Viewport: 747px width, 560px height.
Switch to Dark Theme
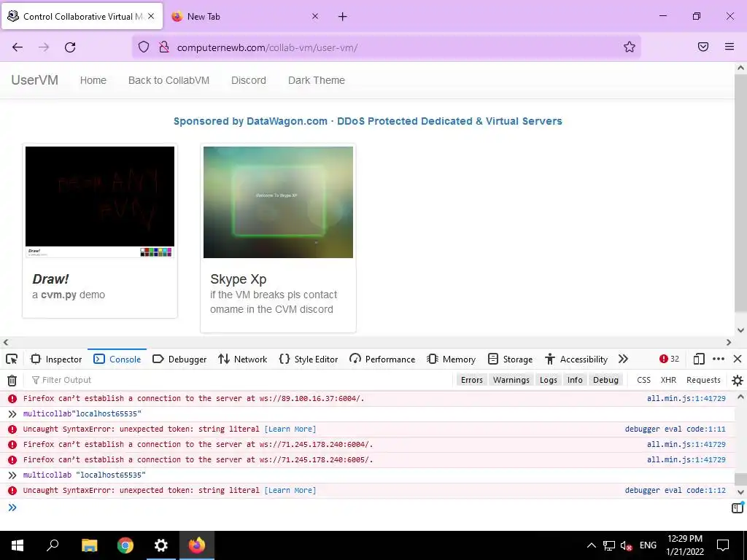pyautogui.click(x=317, y=80)
